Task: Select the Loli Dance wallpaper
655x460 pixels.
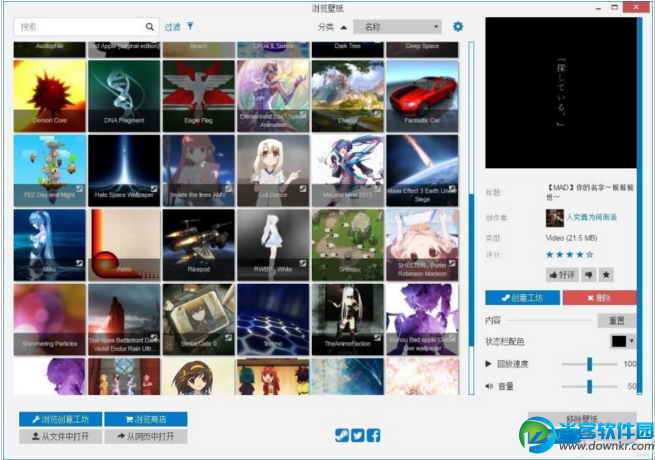Action: 273,170
